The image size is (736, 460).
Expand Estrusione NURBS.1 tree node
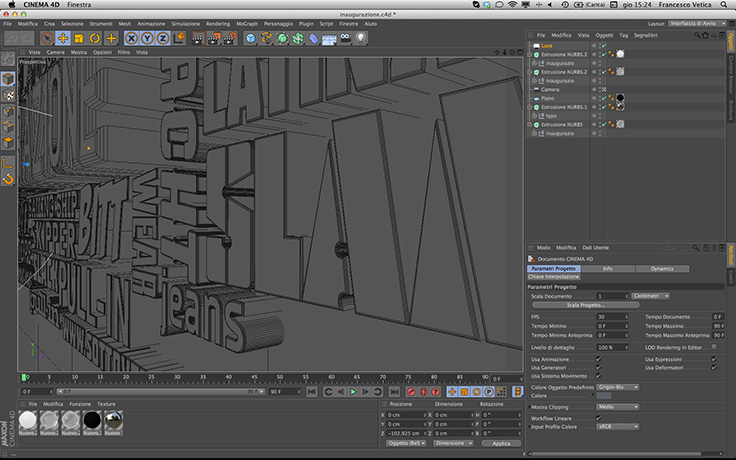pos(530,107)
